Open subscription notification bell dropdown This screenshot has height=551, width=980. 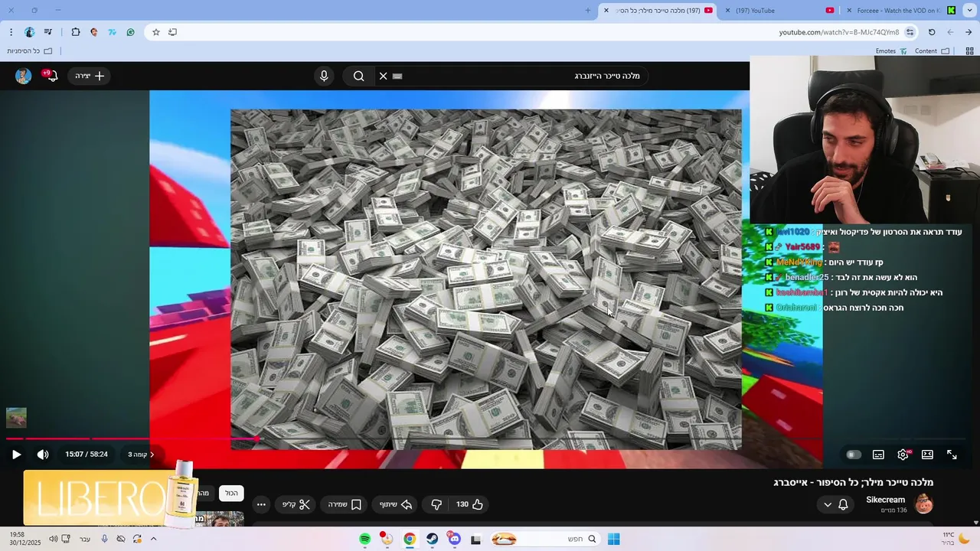[835, 504]
